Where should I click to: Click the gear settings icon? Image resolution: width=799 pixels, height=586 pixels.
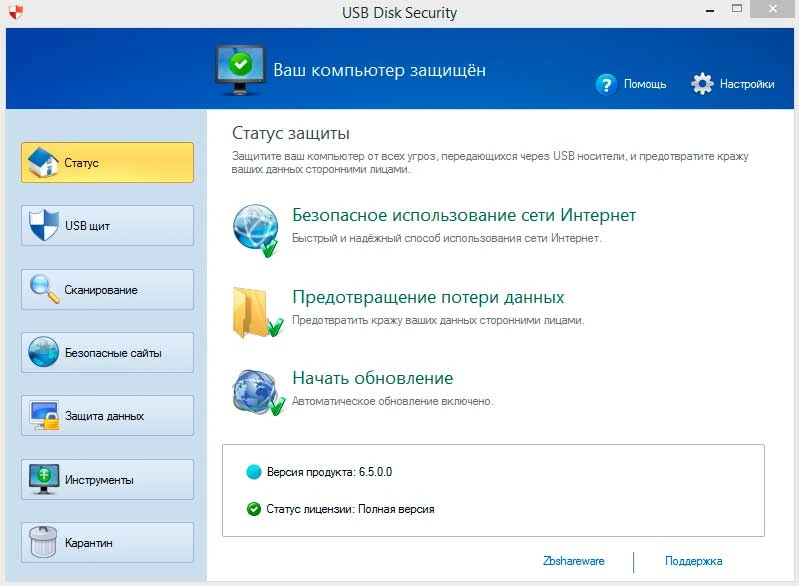tap(702, 84)
